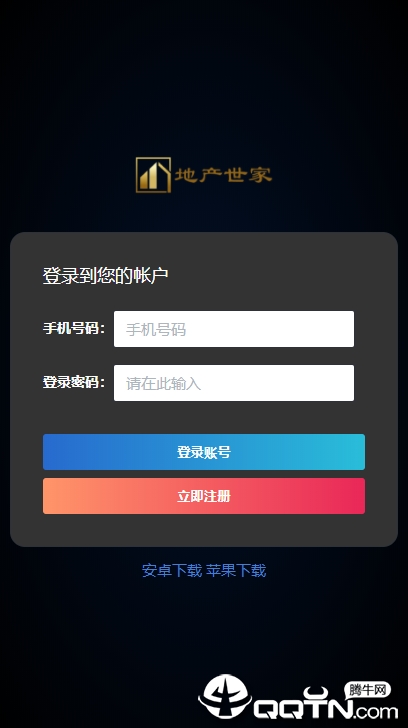This screenshot has height=728, width=408.
Task: Click the 地产世家 brand name text
Action: pyautogui.click(x=223, y=175)
